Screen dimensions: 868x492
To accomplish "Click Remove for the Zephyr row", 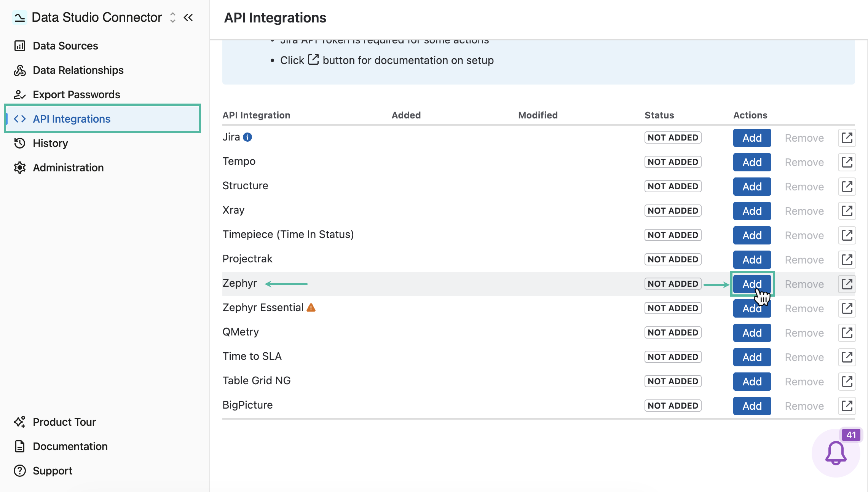I will 804,284.
